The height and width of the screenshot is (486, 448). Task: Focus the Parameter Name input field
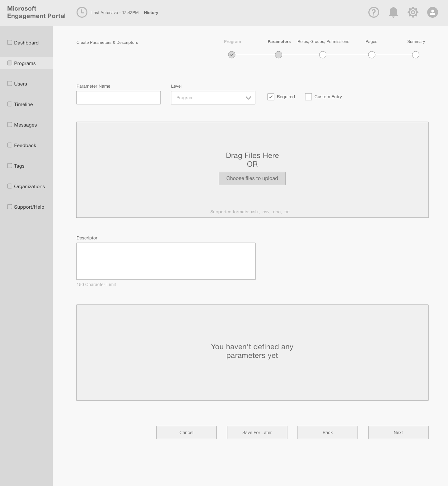point(119,98)
